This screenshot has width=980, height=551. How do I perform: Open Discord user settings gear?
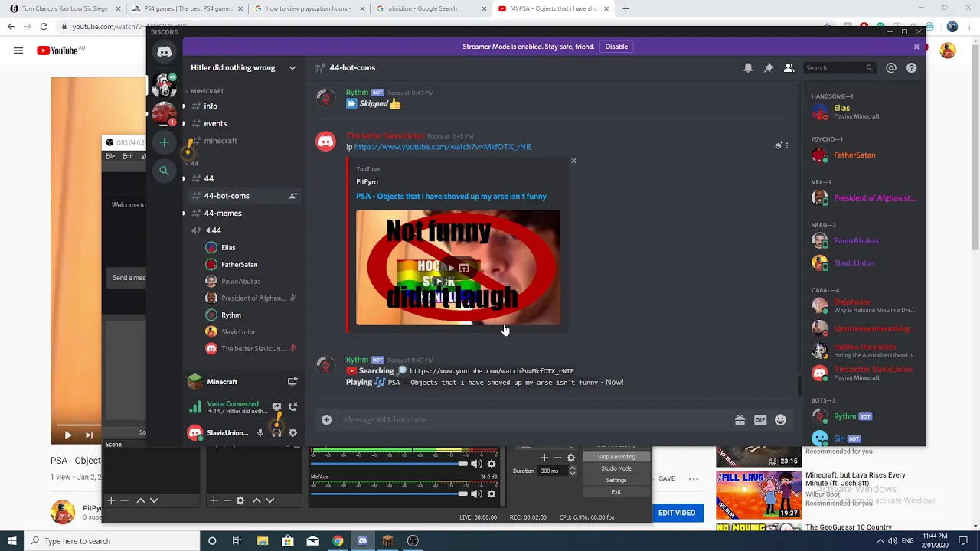click(292, 432)
